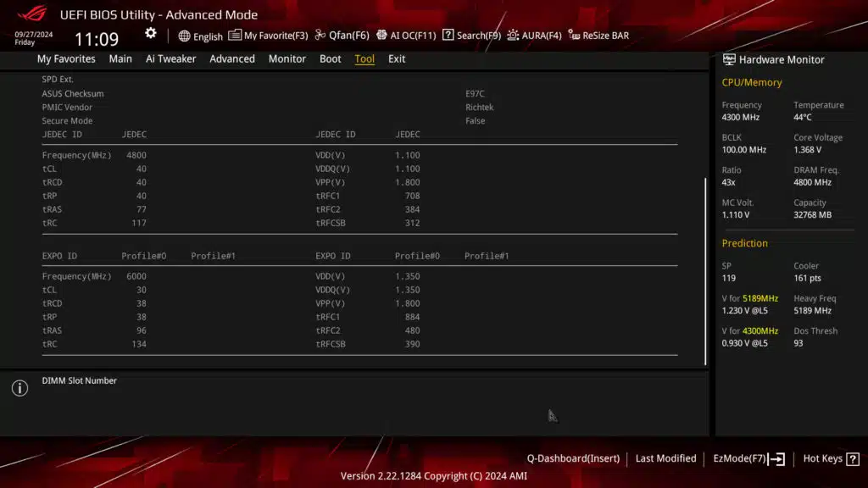This screenshot has height=488, width=868.
Task: Click EXPO tCL value 30
Action: pyautogui.click(x=142, y=290)
